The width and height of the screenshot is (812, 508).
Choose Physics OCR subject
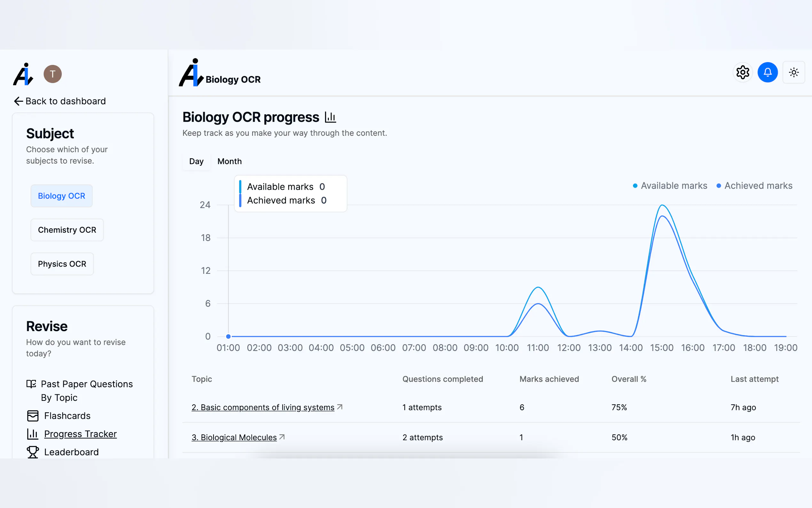click(62, 264)
